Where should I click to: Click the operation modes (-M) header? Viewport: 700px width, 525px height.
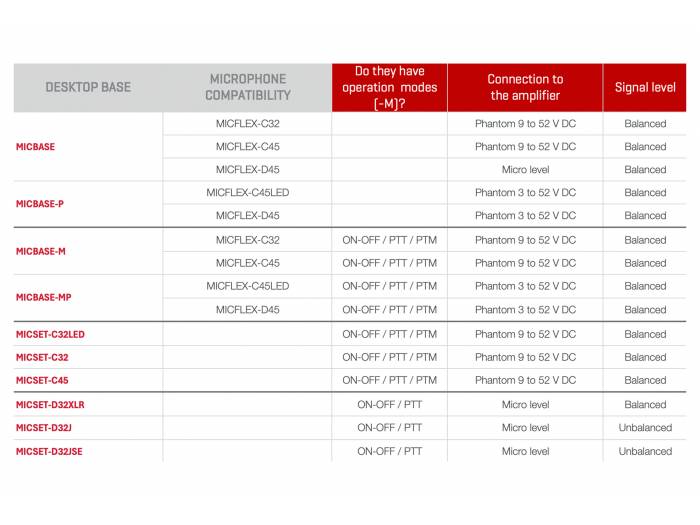tap(389, 87)
